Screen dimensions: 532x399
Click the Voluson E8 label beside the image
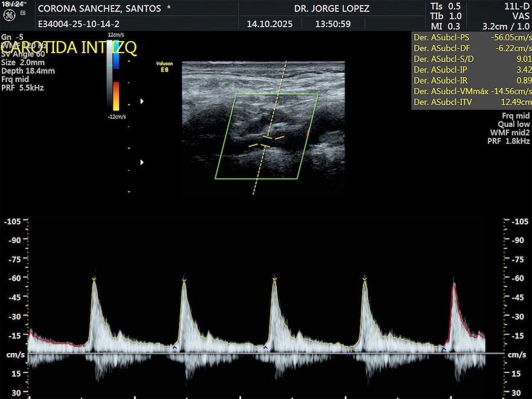164,68
